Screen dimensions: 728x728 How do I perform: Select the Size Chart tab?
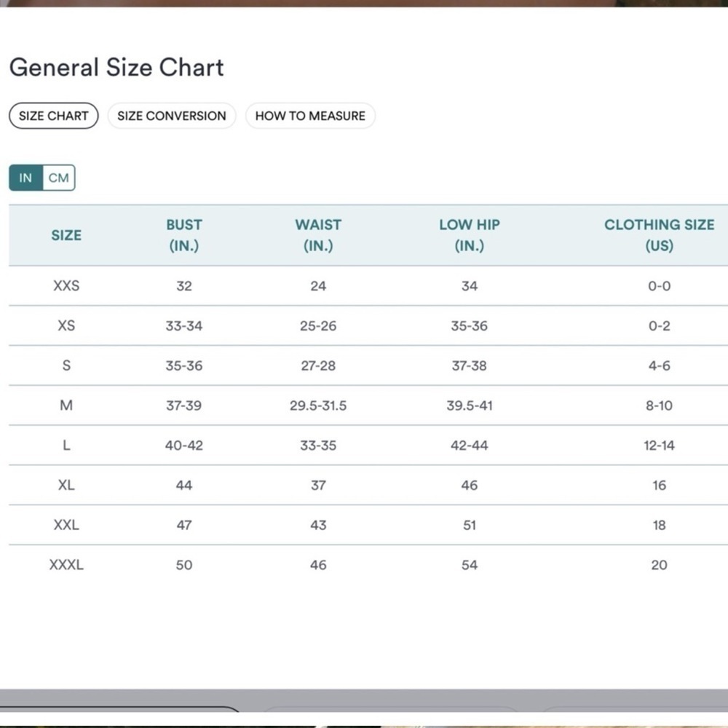coord(54,116)
